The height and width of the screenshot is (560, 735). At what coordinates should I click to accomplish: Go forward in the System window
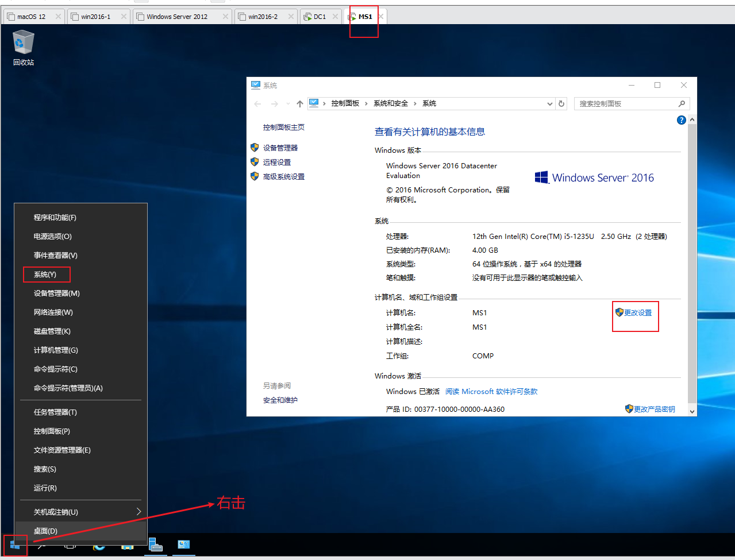pos(274,104)
